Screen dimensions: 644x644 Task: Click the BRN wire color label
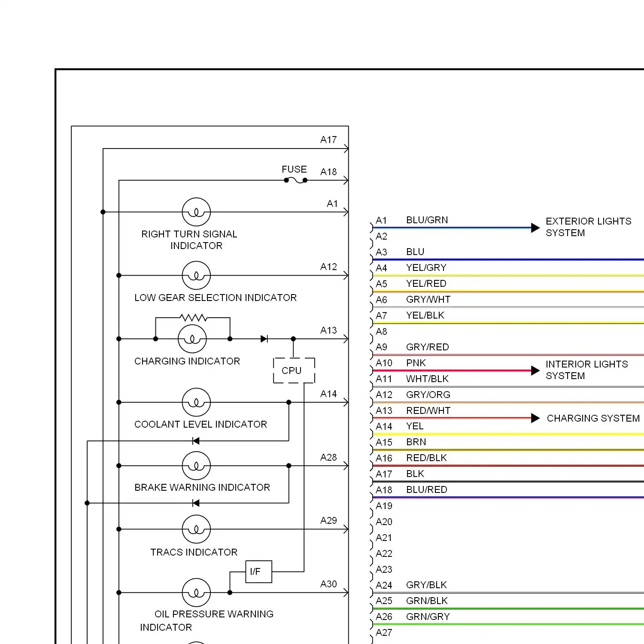[x=416, y=442]
